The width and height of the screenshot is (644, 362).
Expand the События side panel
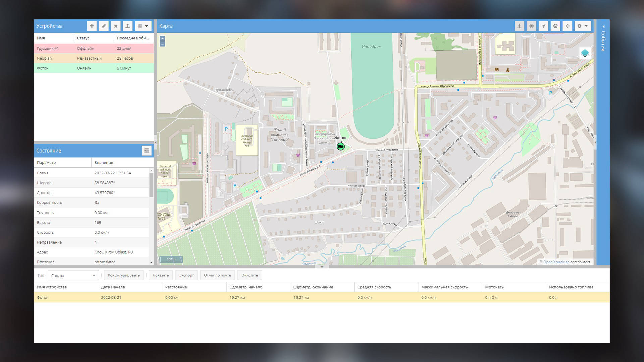coord(603,27)
